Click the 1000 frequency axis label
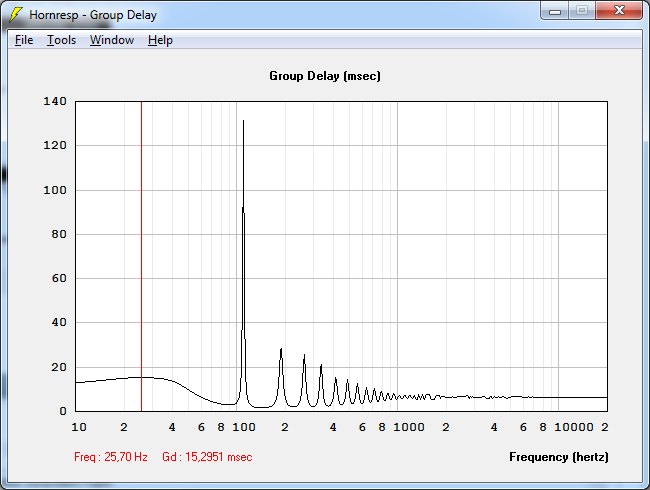The image size is (650, 490). 409,427
